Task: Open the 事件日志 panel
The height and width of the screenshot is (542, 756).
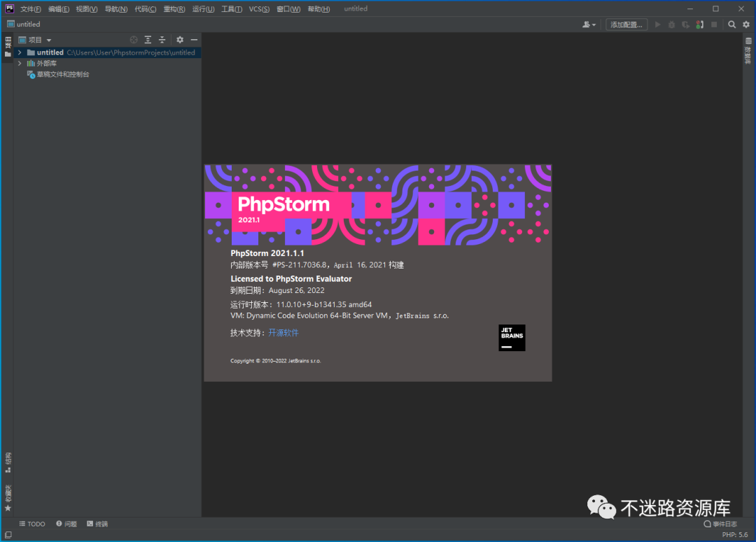Action: pos(720,524)
